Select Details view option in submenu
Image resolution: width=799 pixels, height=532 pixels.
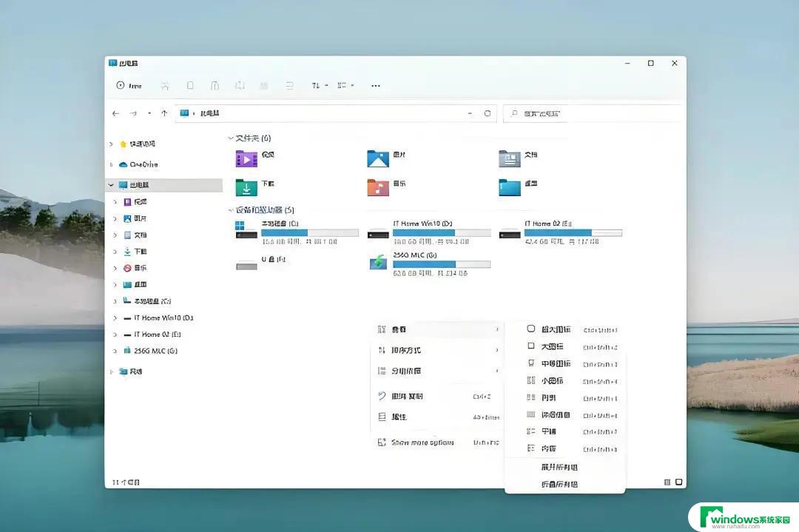(x=564, y=415)
